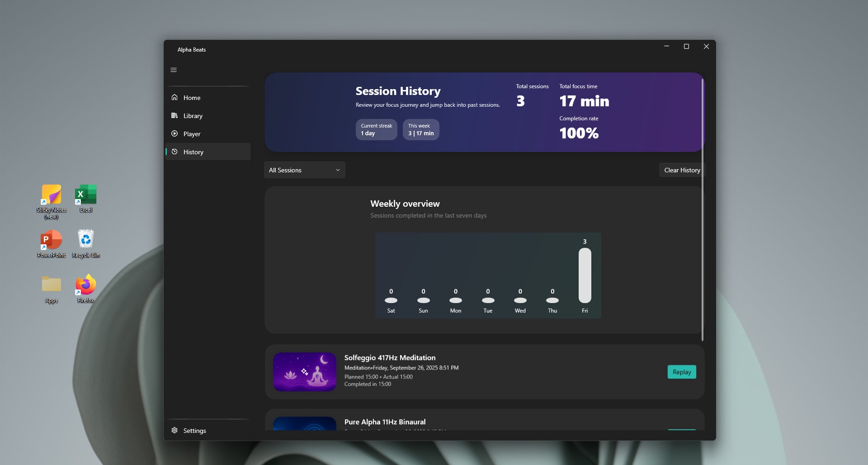Toggle the hamburger navigation menu
The image size is (868, 465).
[x=174, y=70]
